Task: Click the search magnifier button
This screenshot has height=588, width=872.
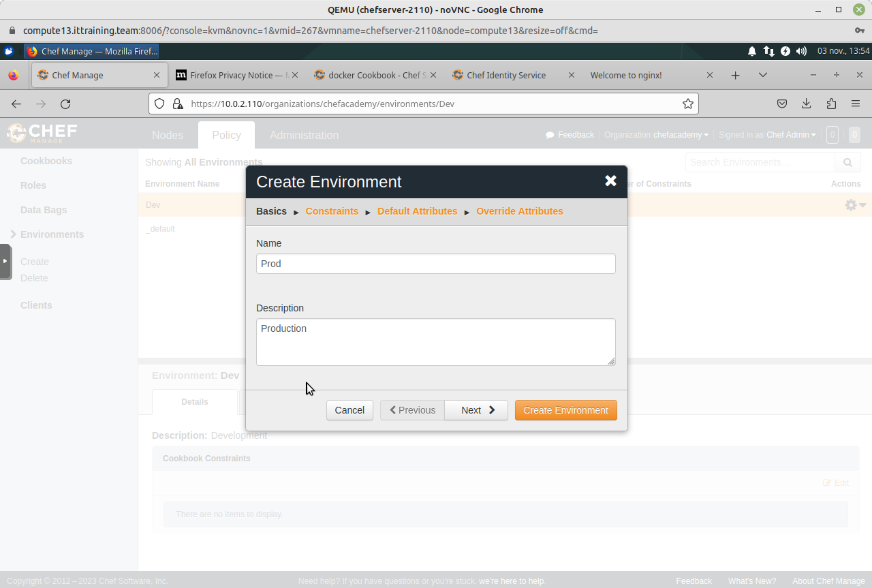Action: (x=847, y=162)
